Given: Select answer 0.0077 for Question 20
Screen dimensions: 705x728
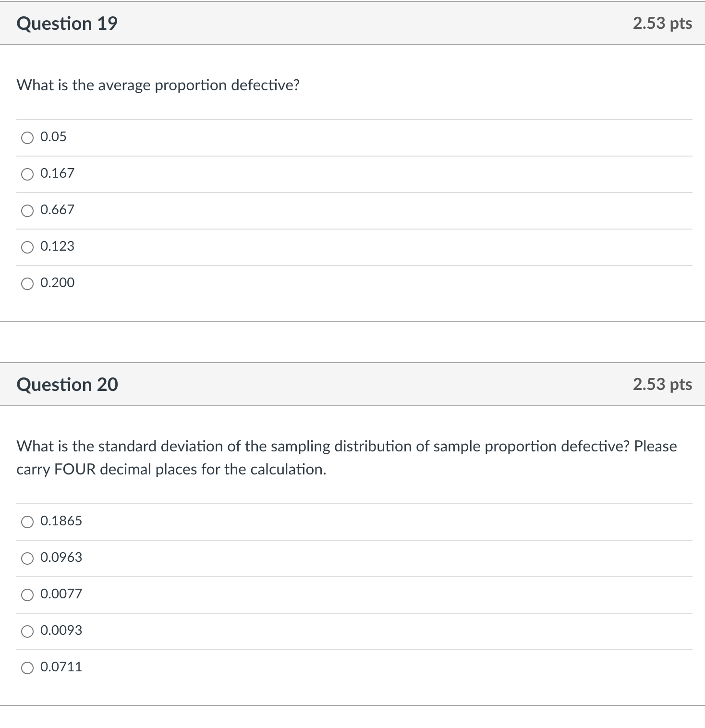Looking at the screenshot, I should point(27,594).
